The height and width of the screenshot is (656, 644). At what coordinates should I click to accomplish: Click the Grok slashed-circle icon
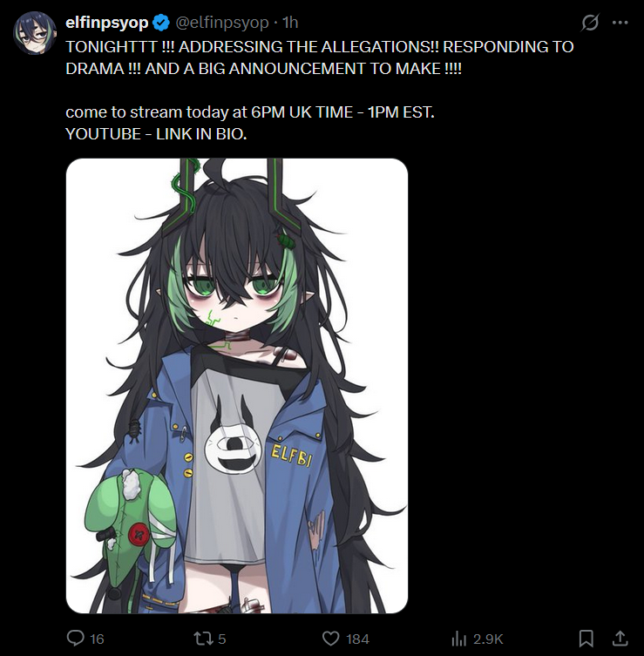(590, 23)
